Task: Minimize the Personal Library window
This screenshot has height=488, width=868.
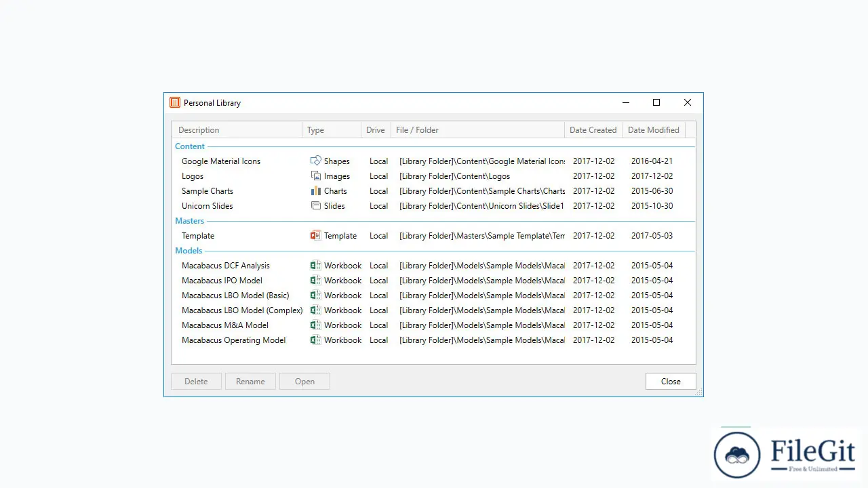Action: [x=625, y=102]
